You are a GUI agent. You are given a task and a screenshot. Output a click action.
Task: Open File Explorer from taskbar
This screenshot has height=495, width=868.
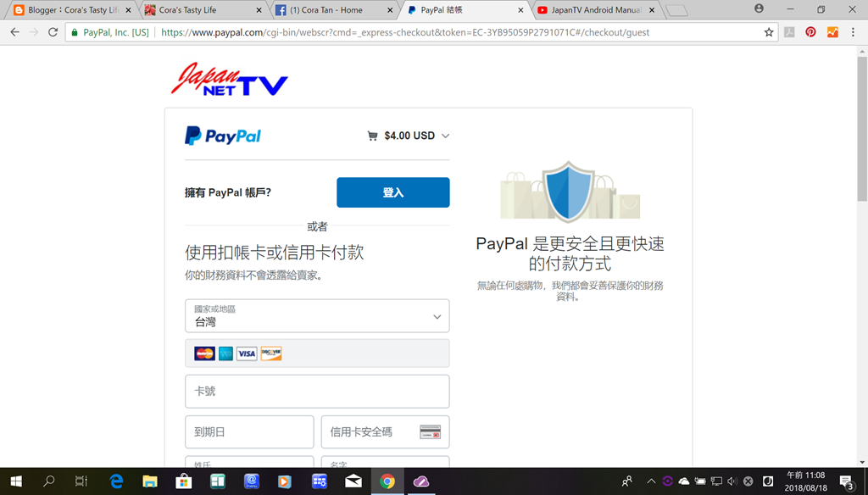(x=149, y=481)
